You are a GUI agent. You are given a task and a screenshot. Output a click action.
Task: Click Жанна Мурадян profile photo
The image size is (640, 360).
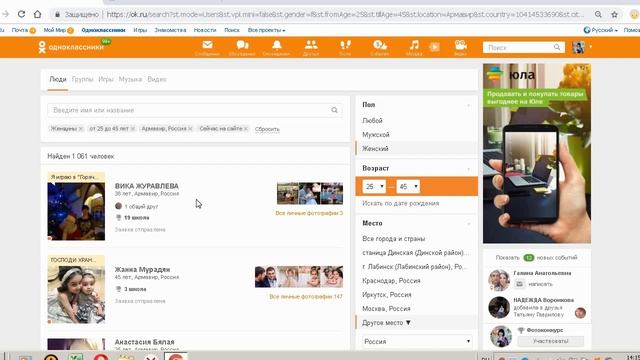pos(76,294)
